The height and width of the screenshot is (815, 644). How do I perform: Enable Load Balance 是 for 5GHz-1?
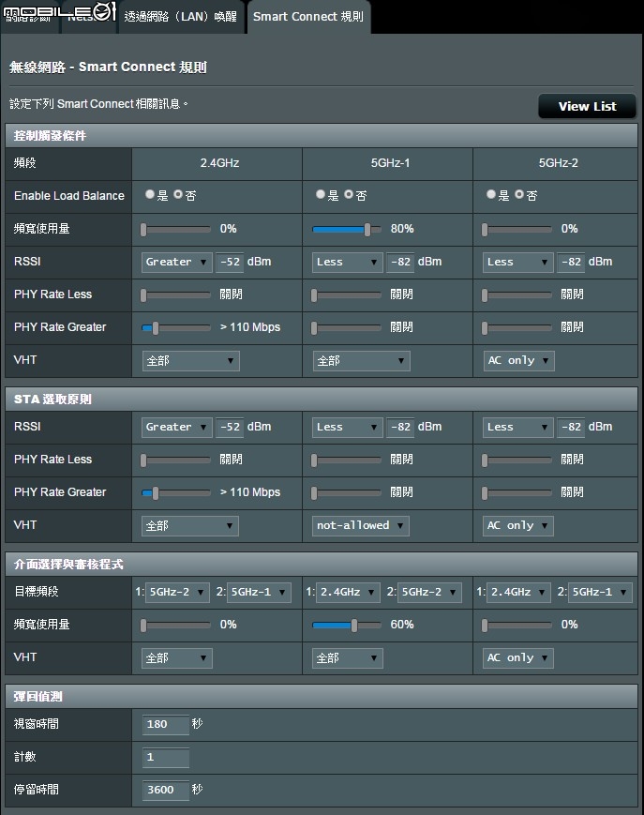[x=321, y=194]
